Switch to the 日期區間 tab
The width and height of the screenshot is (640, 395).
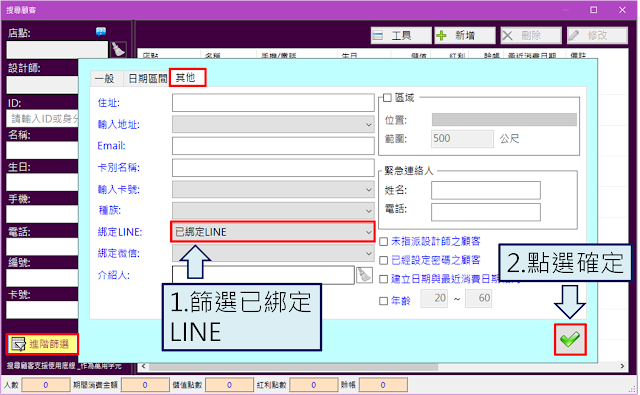(147, 78)
